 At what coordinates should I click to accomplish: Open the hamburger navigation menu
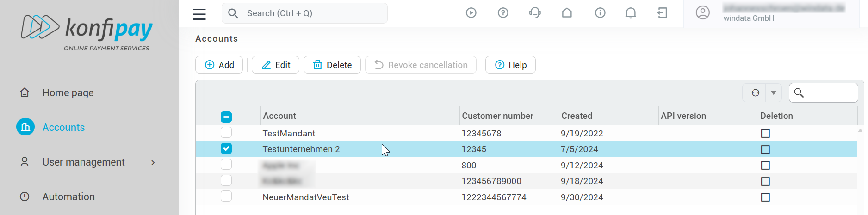[199, 14]
